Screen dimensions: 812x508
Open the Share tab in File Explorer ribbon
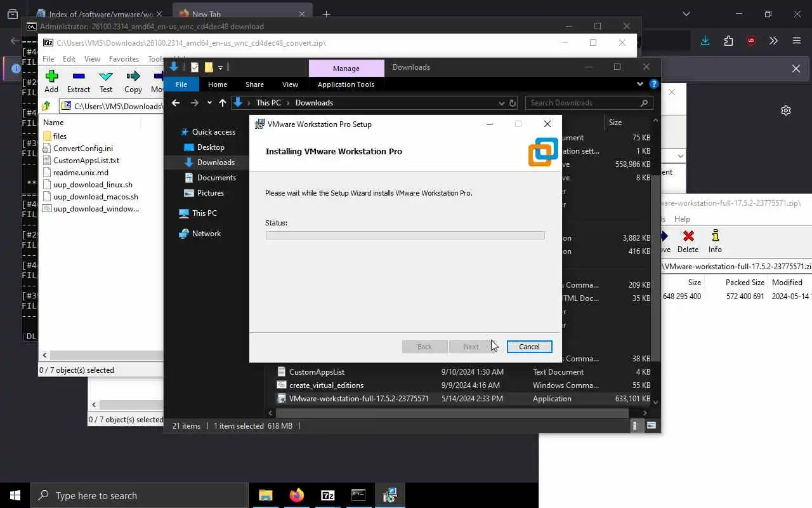254,84
